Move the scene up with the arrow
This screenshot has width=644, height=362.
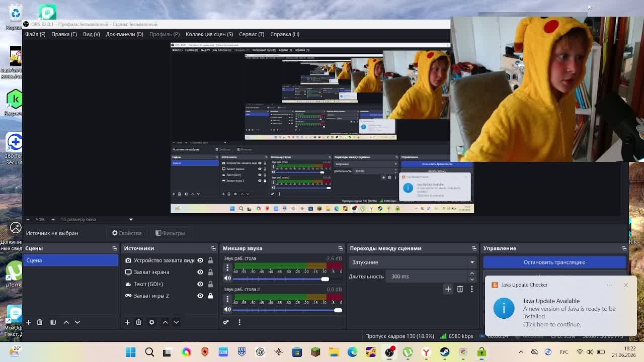66,322
